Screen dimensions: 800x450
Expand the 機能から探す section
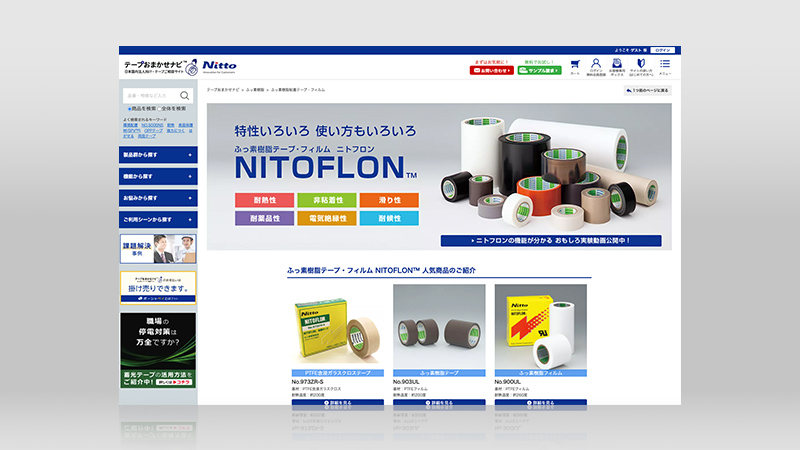point(158,176)
